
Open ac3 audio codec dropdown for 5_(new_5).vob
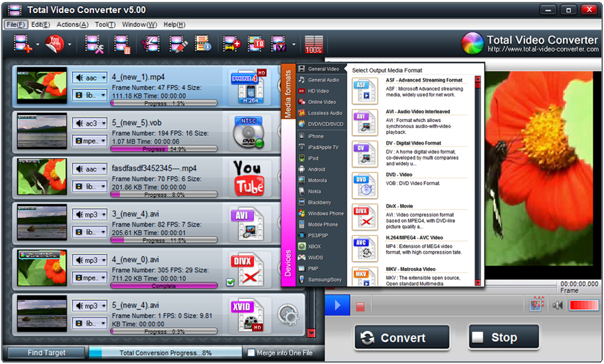(x=89, y=123)
